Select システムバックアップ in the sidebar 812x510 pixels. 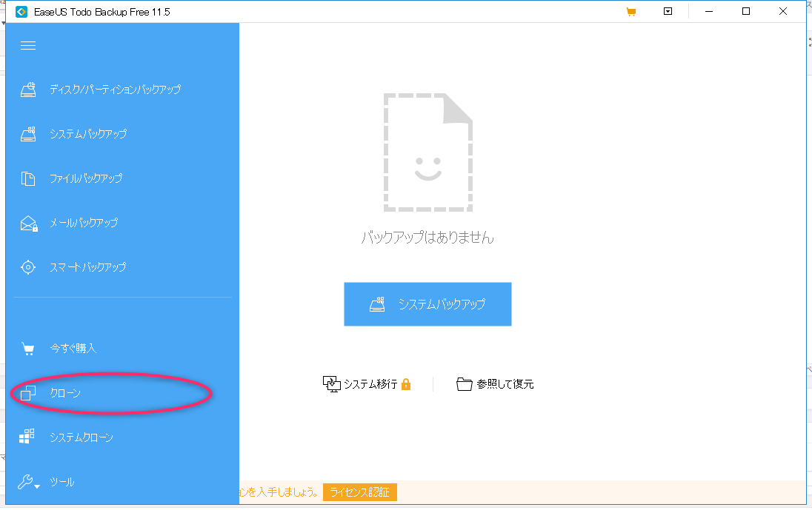(88, 134)
